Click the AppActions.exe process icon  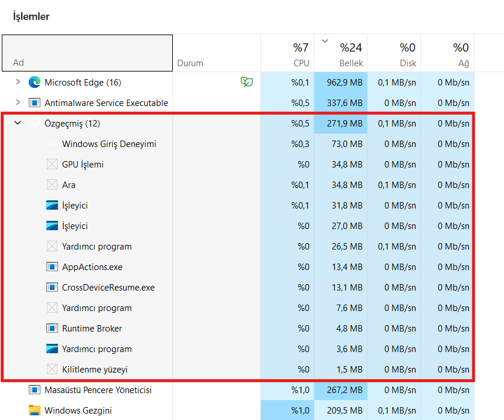pos(52,267)
